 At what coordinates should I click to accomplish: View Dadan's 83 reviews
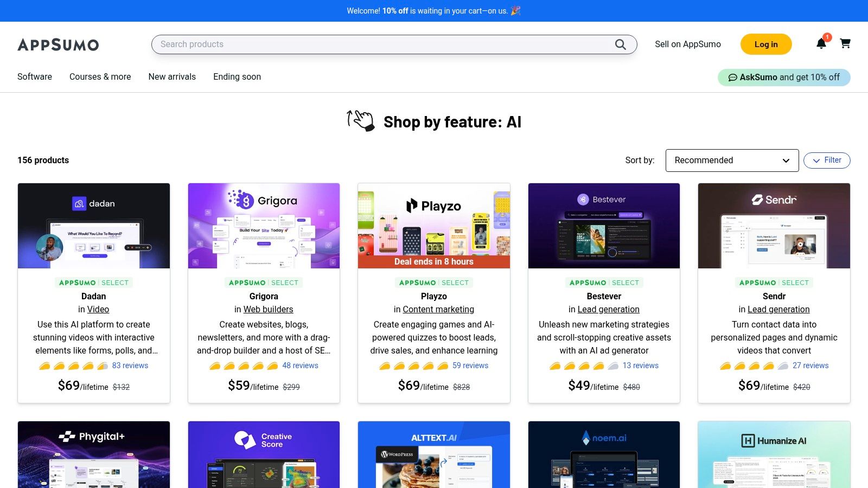pyautogui.click(x=130, y=366)
